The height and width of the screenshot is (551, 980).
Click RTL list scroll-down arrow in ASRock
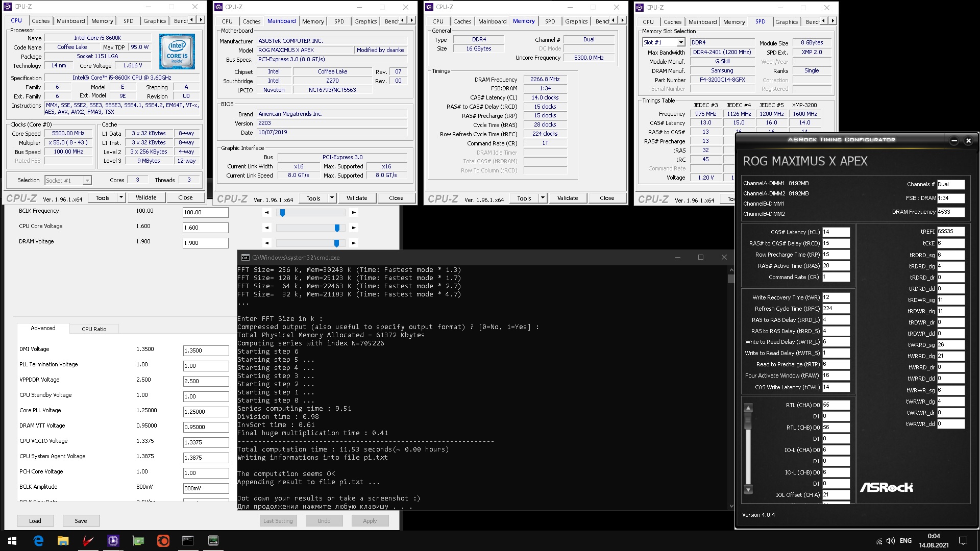point(748,490)
